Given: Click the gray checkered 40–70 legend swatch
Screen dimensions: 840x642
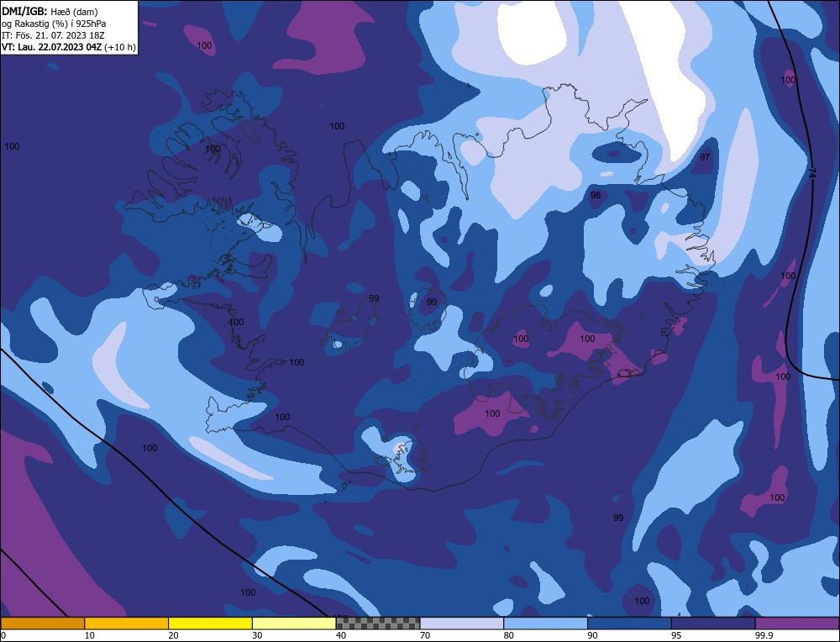Looking at the screenshot, I should (x=378, y=624).
